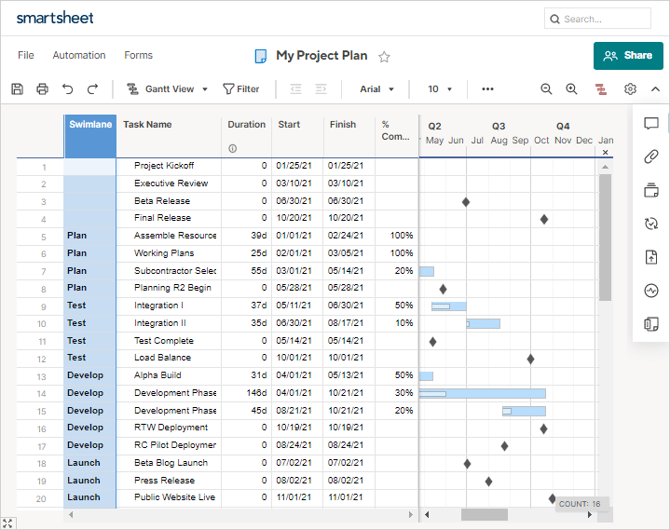Open the Attachments paperclip panel

[x=651, y=157]
